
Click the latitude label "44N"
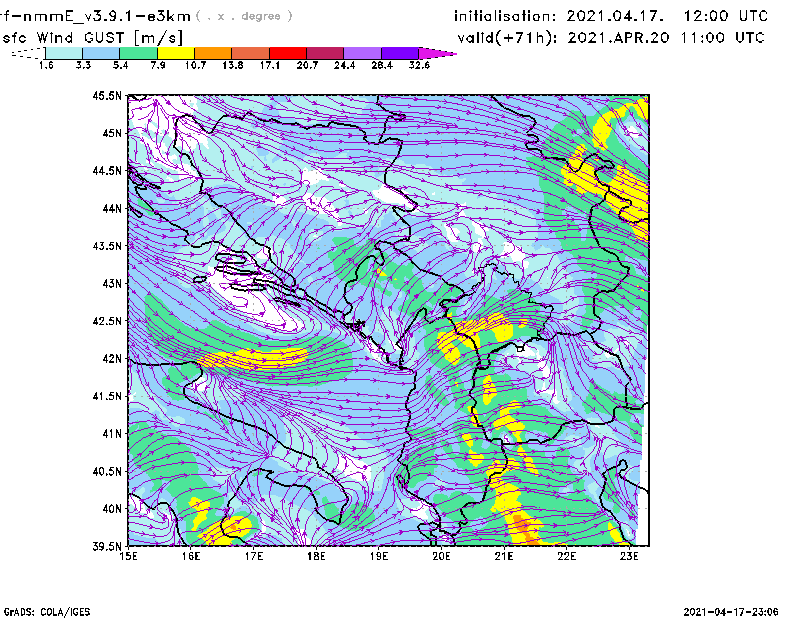[x=112, y=208]
